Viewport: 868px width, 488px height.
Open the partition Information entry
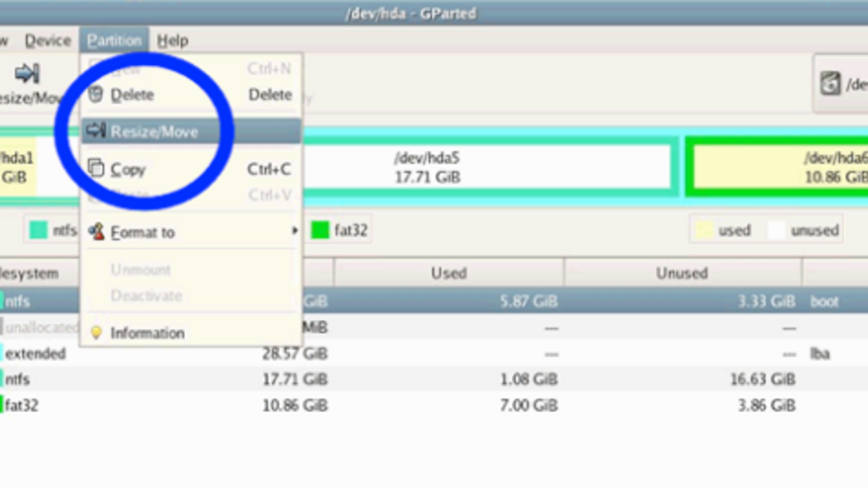[190, 333]
